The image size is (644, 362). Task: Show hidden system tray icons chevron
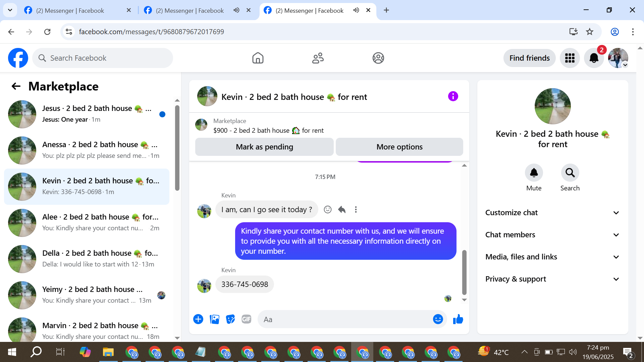pos(524,352)
